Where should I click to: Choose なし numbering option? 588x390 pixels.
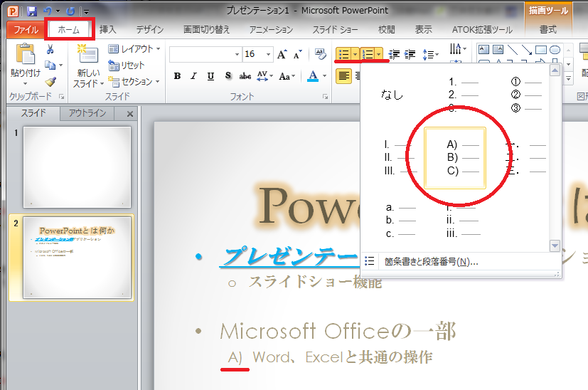(x=392, y=95)
